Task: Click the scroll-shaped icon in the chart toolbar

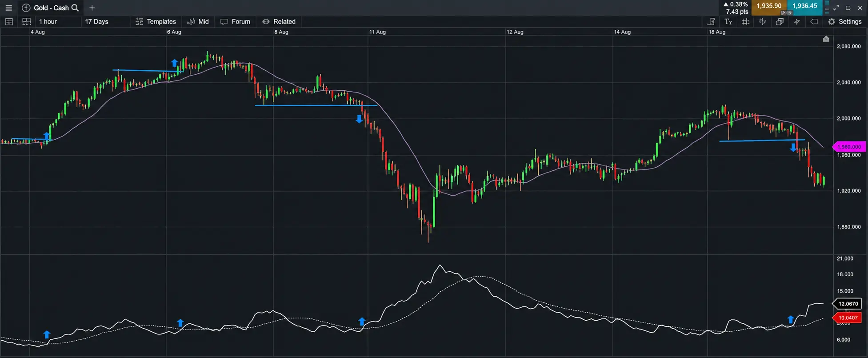Action: [x=712, y=22]
